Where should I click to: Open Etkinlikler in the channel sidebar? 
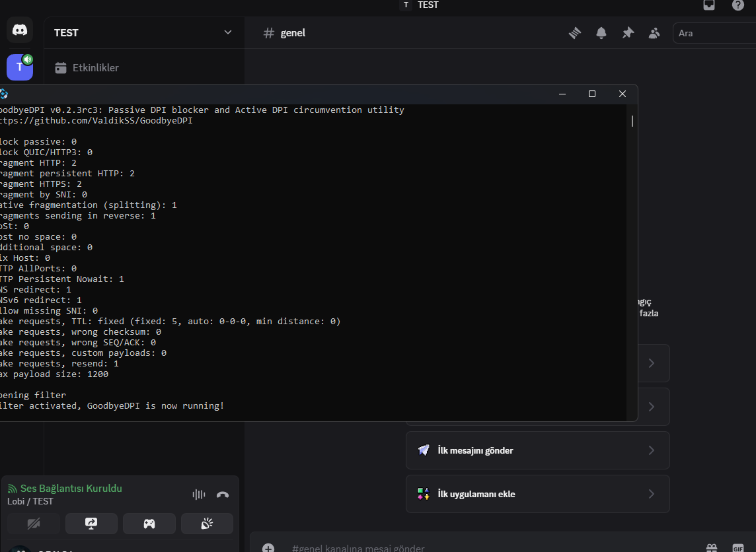tap(95, 67)
